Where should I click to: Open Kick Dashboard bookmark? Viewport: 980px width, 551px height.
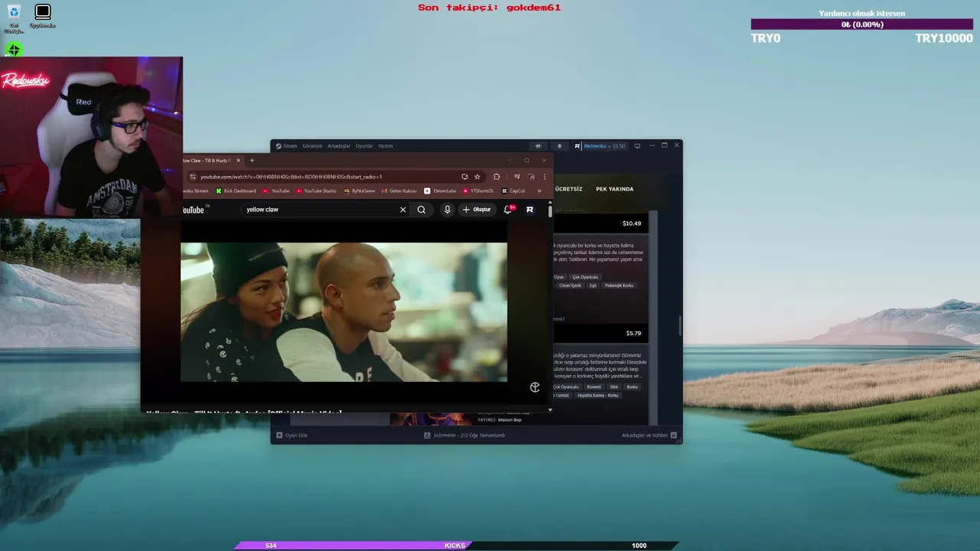[x=236, y=191]
